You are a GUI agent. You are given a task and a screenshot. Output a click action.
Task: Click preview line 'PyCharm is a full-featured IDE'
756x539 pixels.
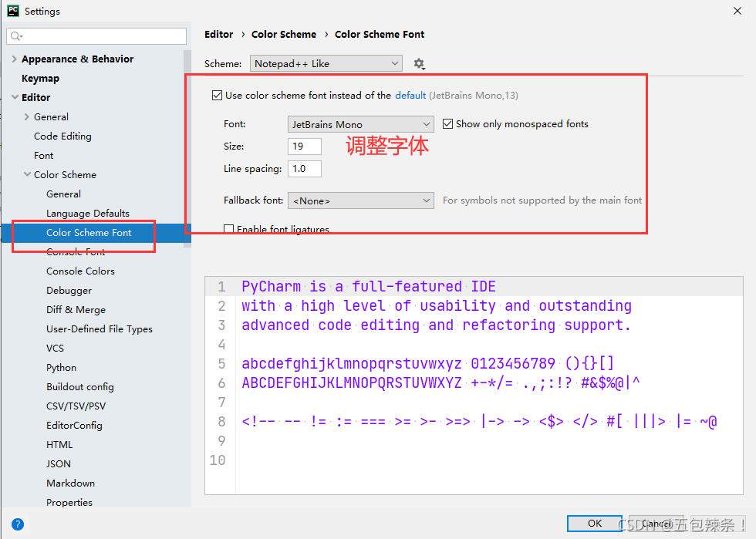click(x=369, y=286)
